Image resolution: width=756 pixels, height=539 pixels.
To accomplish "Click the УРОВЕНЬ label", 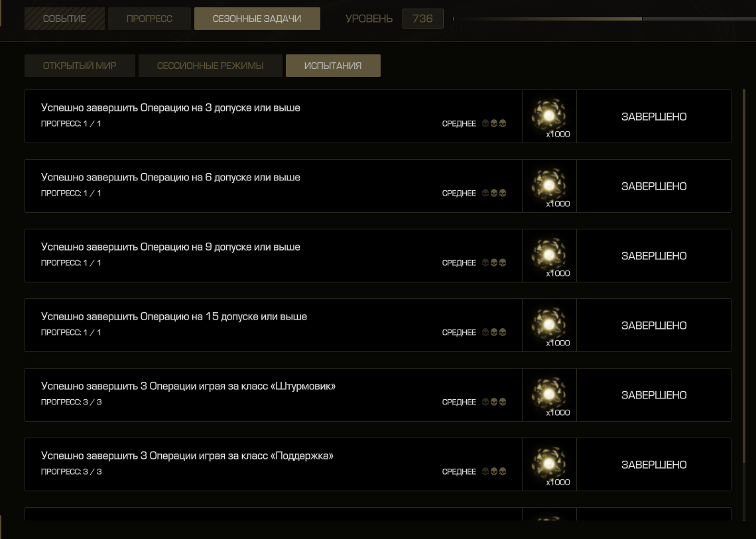I will pos(369,19).
